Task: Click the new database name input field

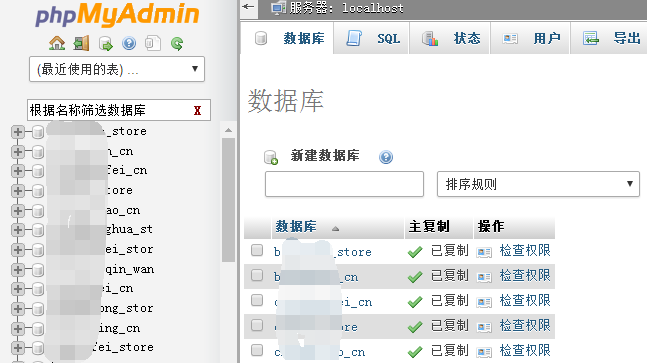Action: tap(345, 184)
